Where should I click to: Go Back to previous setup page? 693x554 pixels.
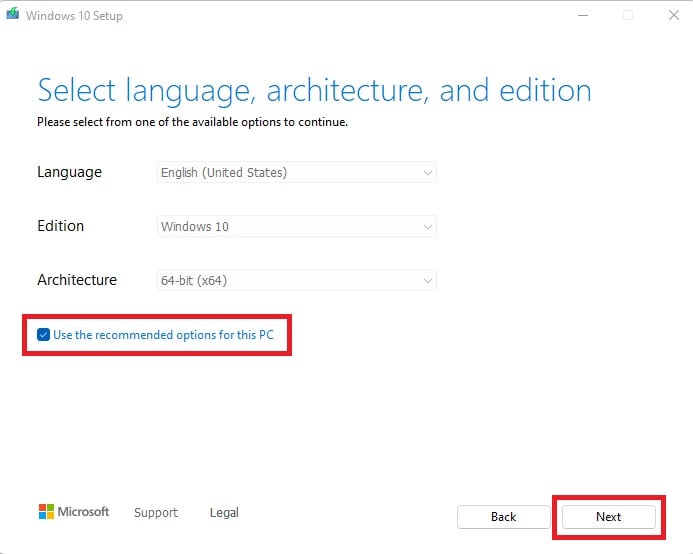pos(504,517)
